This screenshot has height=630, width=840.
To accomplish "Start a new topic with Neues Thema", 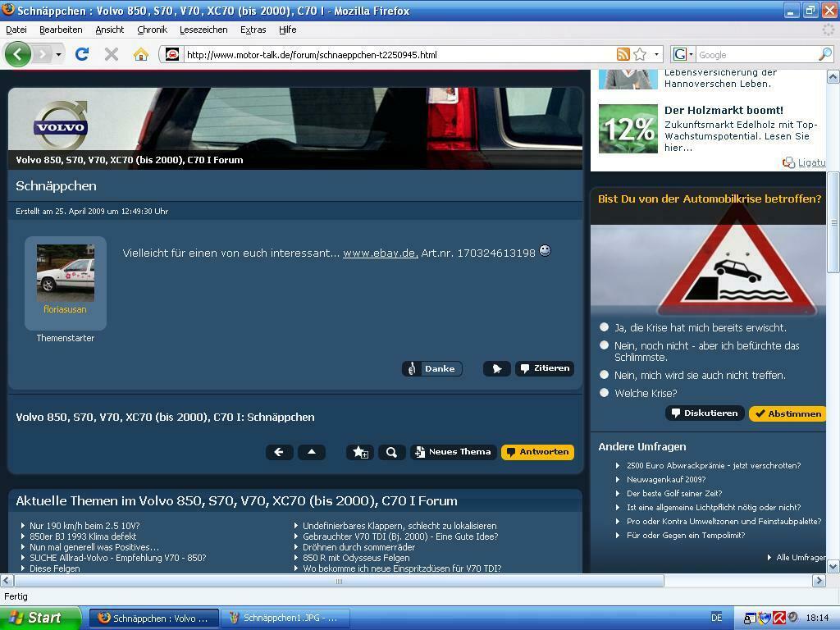I will 453,452.
